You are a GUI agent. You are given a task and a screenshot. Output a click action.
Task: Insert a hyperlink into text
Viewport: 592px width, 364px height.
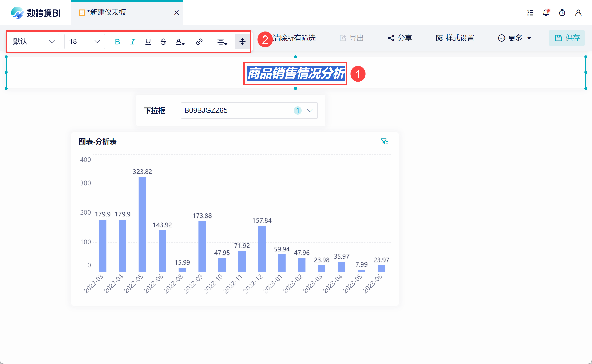click(199, 42)
